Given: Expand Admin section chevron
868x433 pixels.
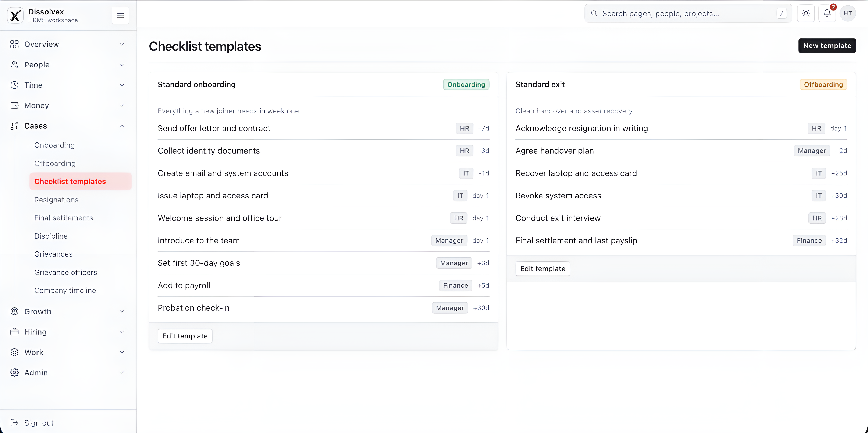Looking at the screenshot, I should (122, 372).
